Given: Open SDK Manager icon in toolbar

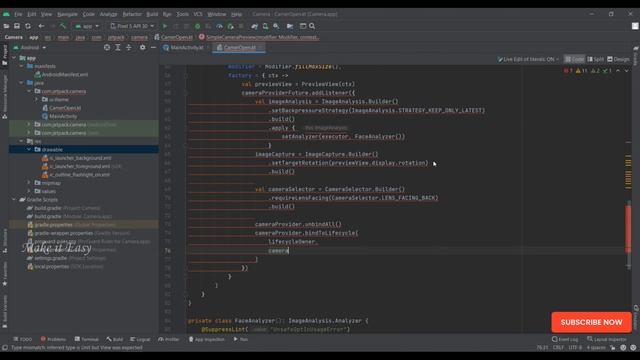Looking at the screenshot, I should click(x=276, y=26).
